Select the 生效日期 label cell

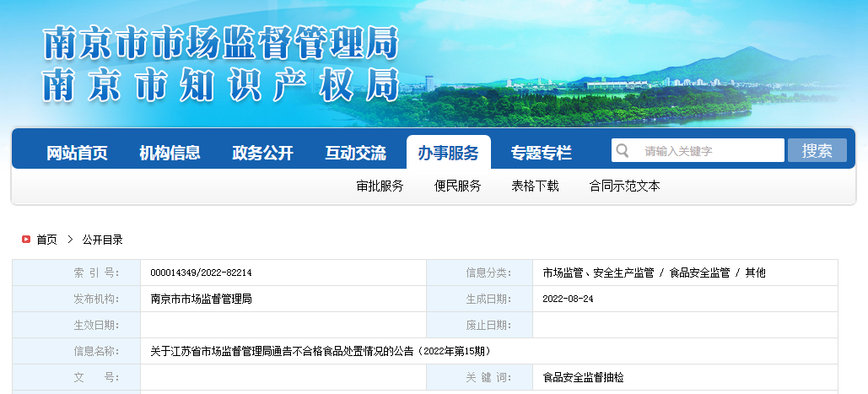(77, 325)
